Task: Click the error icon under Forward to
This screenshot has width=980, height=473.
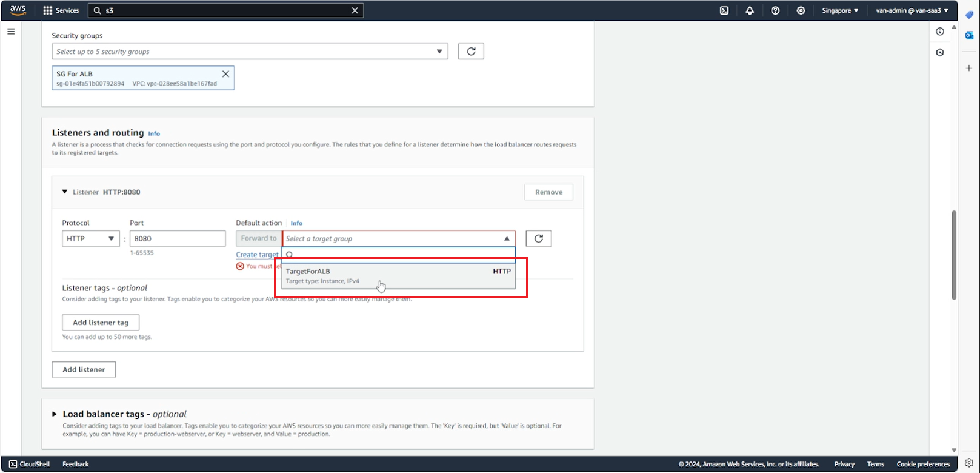Action: click(x=240, y=266)
